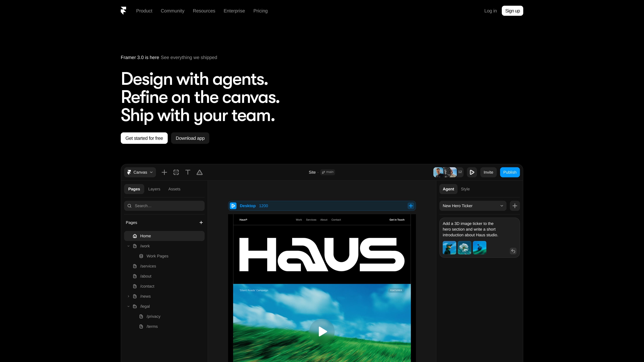Click the preview play button beside Invite
644x362 pixels.
[x=472, y=172]
